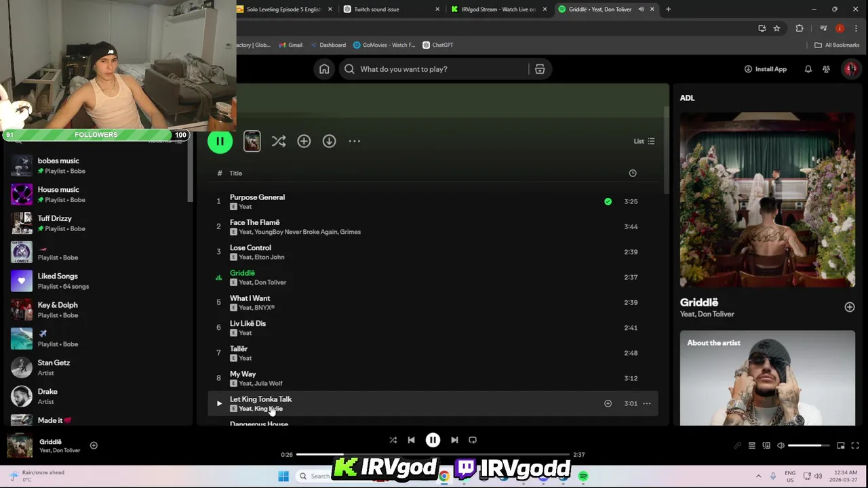This screenshot has height=488, width=868.
Task: Click the install app icon in address bar
Action: point(762,28)
